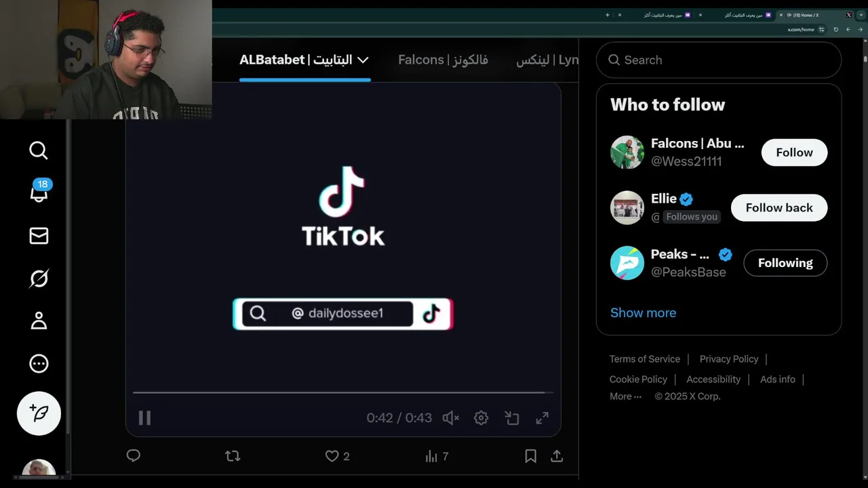
Task: Open Peaks profile avatar
Action: (x=627, y=263)
